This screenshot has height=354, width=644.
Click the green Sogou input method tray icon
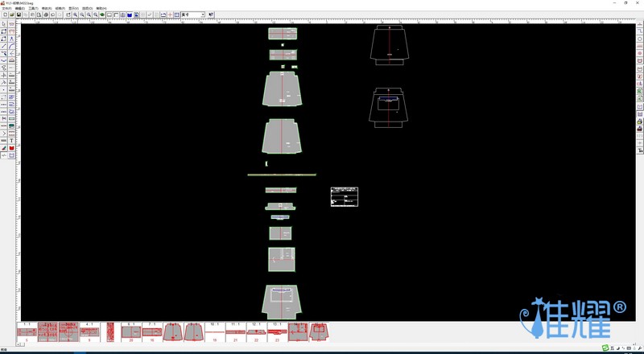605,348
